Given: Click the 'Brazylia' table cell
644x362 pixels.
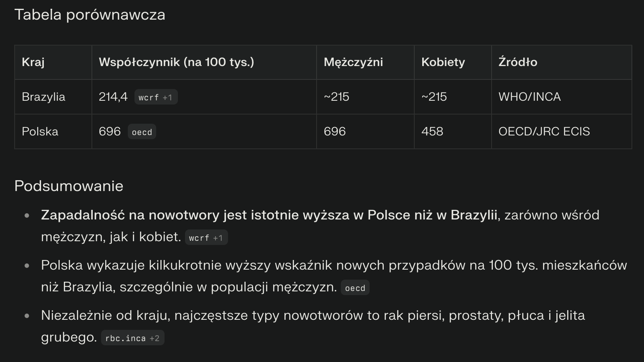Looking at the screenshot, I should coord(43,97).
